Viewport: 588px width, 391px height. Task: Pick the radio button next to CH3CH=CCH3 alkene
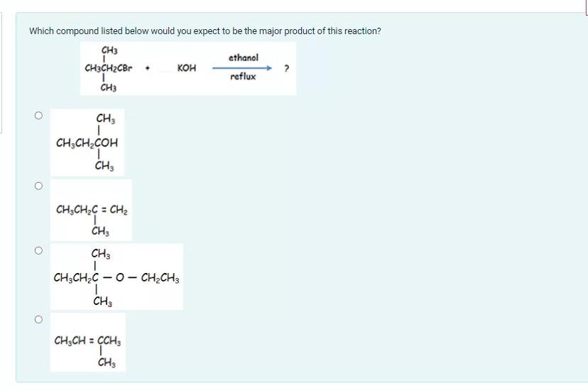click(x=38, y=319)
